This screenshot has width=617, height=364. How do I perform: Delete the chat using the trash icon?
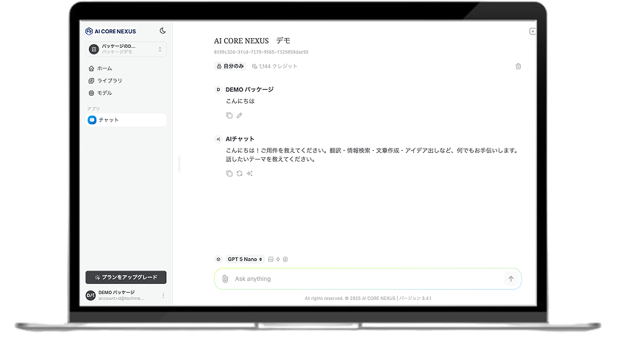tap(518, 66)
